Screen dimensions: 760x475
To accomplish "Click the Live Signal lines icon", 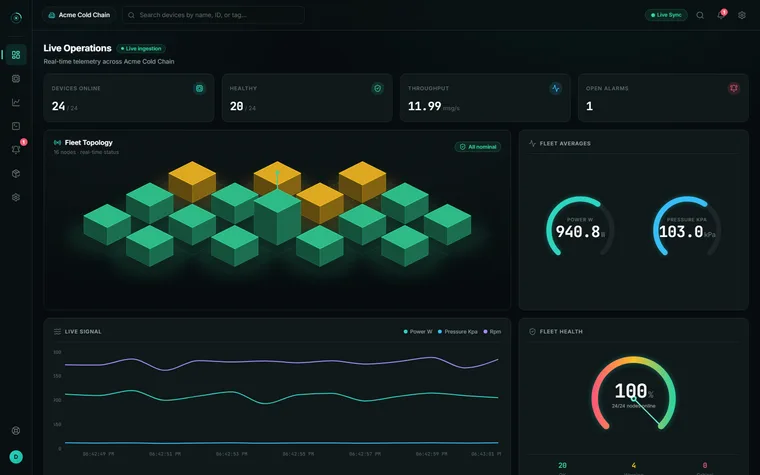I will (57, 332).
